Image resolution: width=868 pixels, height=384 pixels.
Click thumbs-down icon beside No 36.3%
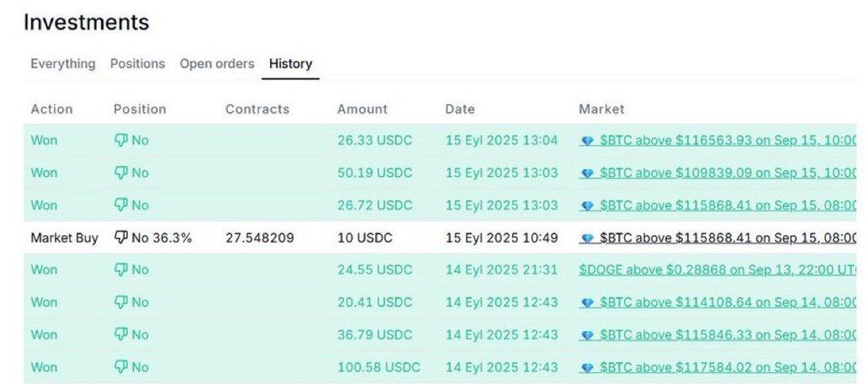(120, 238)
